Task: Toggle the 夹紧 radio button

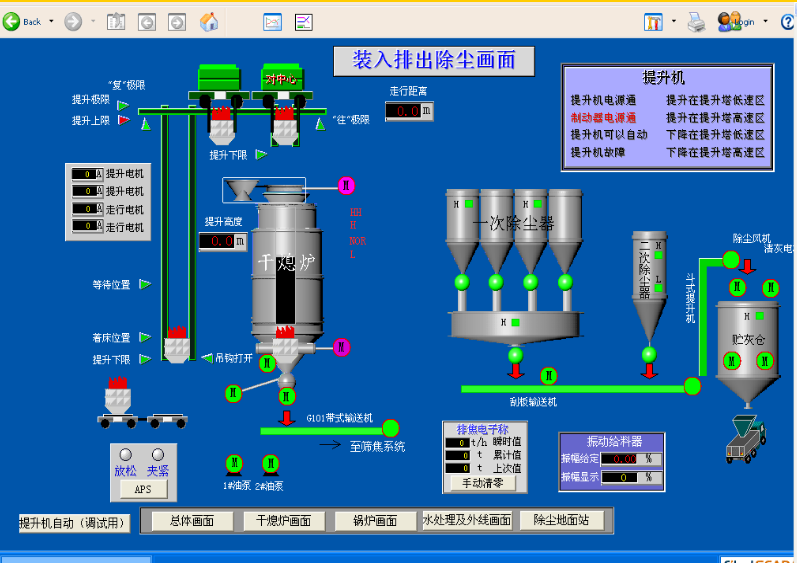Action: [x=157, y=453]
